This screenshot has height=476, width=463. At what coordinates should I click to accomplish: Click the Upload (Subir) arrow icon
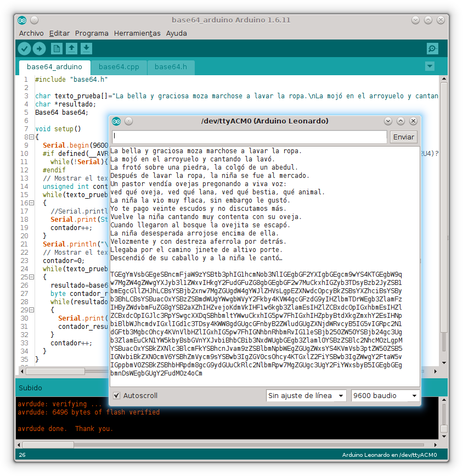click(38, 49)
